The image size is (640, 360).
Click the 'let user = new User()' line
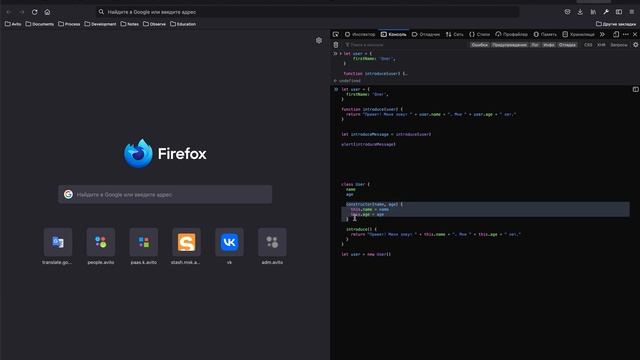(x=366, y=254)
